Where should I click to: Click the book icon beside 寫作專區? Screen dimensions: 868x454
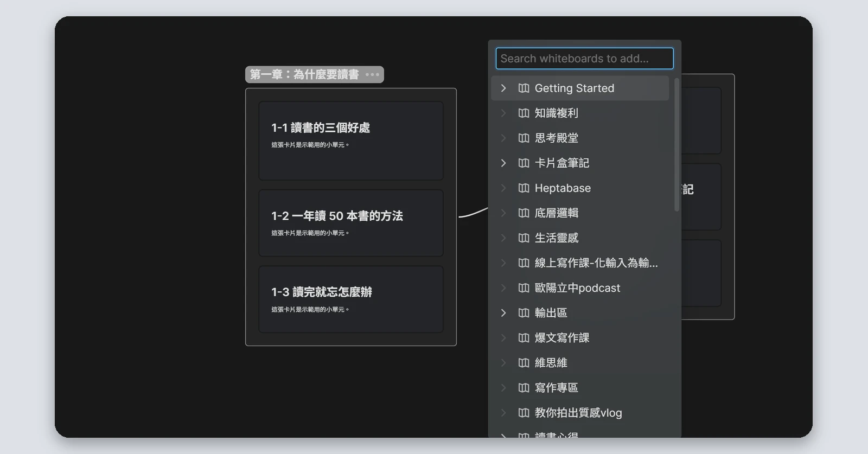pyautogui.click(x=524, y=387)
